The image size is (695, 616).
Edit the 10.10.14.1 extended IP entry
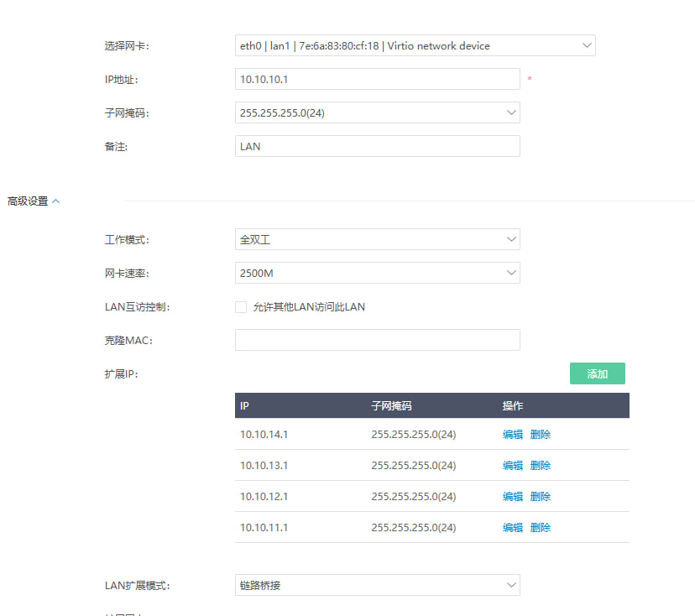(x=512, y=435)
